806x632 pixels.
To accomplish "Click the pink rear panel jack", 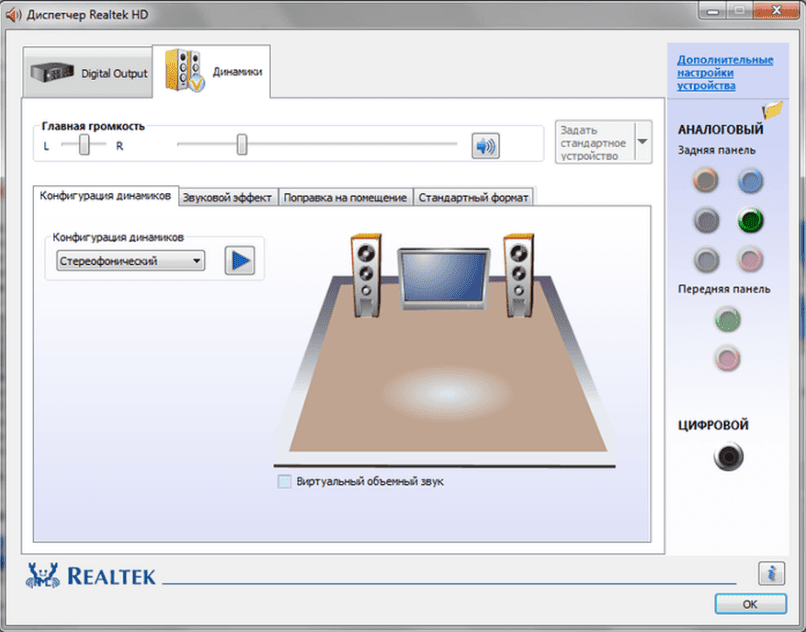I will tap(750, 259).
